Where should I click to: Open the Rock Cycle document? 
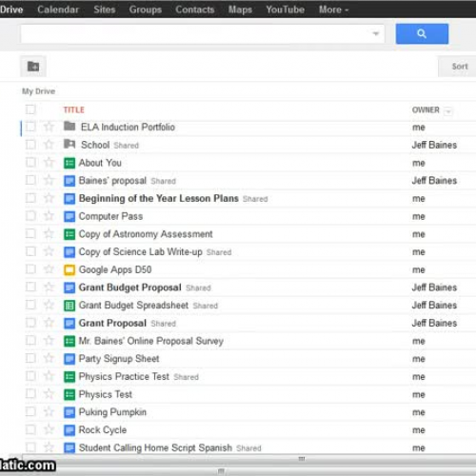[103, 430]
